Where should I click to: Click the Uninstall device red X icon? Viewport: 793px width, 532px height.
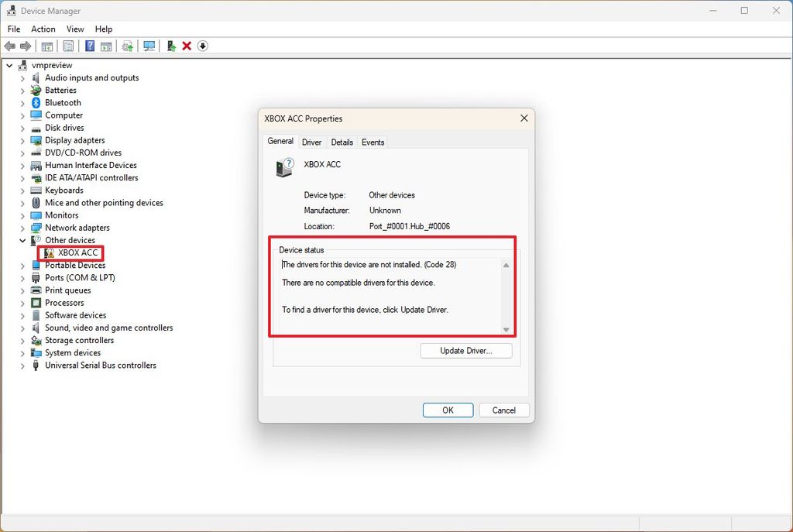[x=187, y=46]
